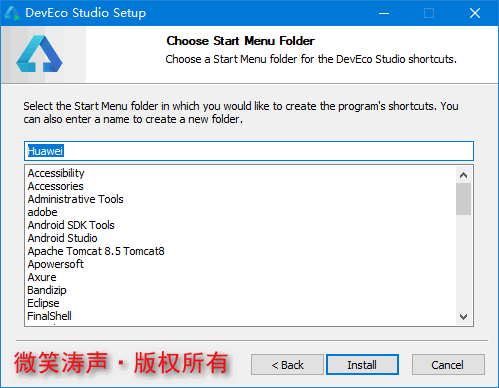Click the DevEco Studio header logo
Image resolution: width=499 pixels, height=388 pixels.
pyautogui.click(x=39, y=54)
